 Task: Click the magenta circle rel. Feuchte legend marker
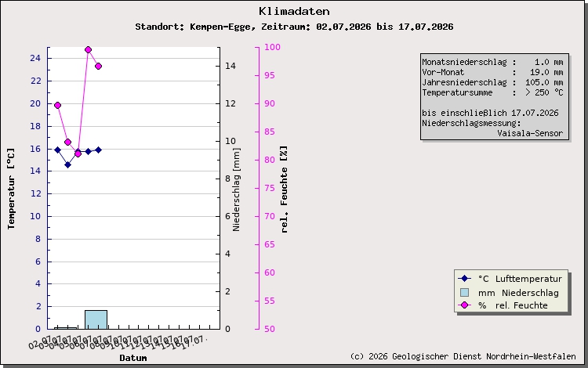(x=464, y=305)
